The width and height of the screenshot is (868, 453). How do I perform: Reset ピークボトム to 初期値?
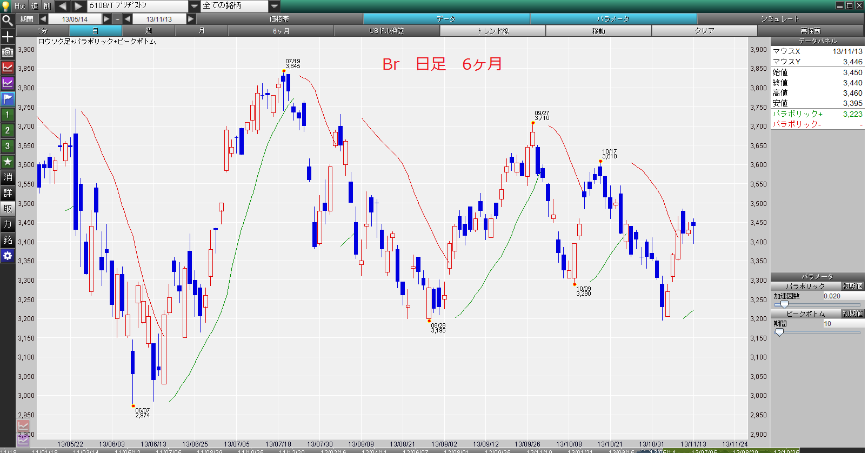coord(852,314)
